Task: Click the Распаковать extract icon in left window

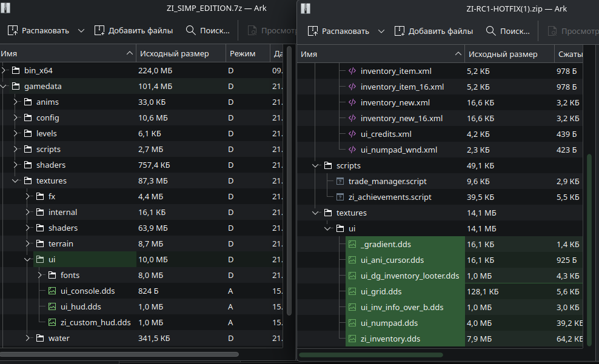Action: click(x=12, y=30)
